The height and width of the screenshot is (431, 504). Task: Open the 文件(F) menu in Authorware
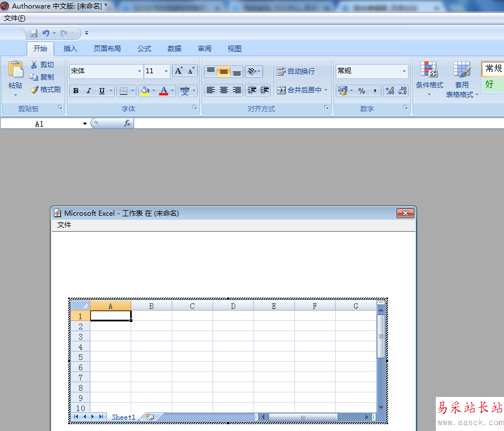tap(14, 18)
